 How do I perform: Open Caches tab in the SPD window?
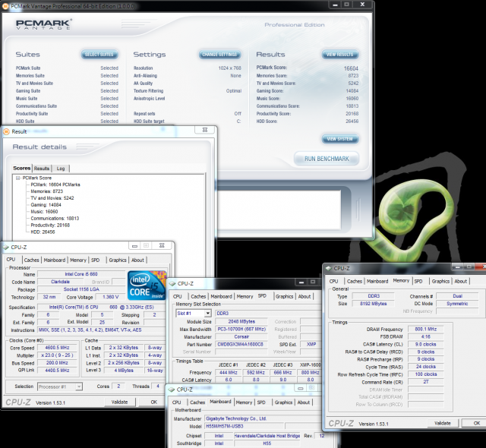point(198,296)
